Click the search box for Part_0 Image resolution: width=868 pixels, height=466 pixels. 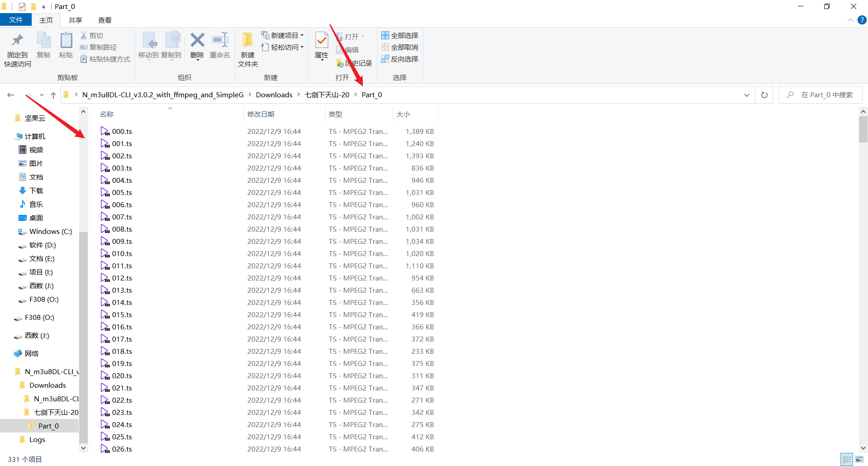pos(820,95)
